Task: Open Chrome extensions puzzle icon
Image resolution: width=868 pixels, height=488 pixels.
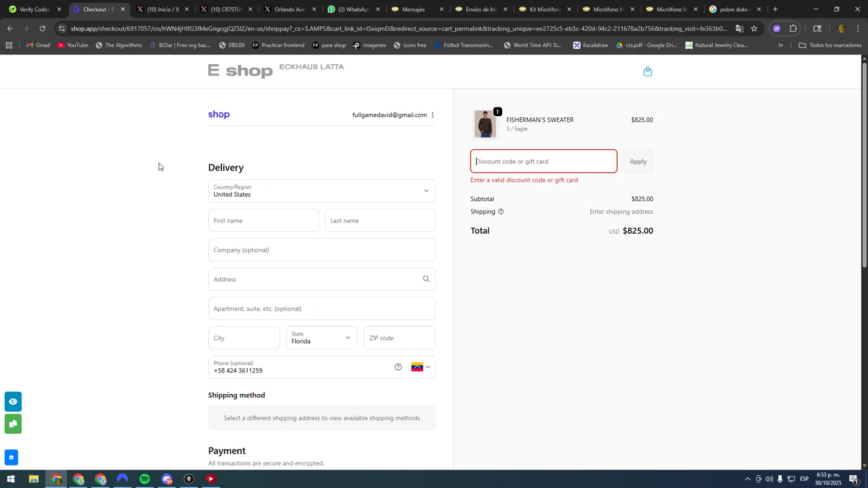Action: tap(793, 28)
